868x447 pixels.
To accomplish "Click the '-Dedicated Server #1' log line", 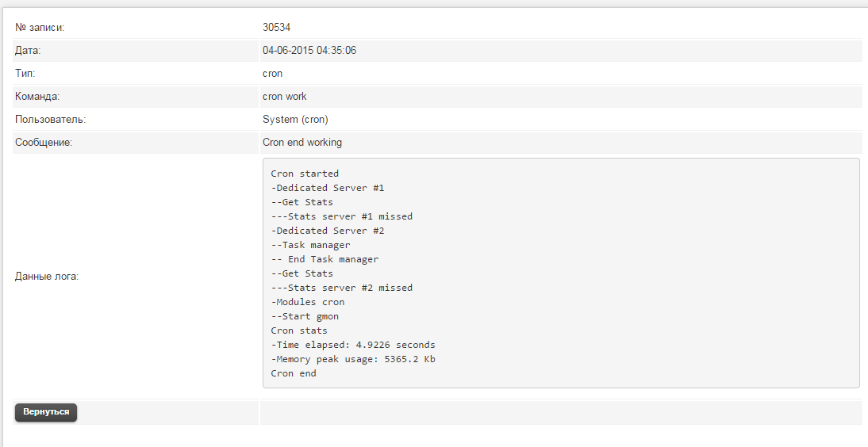I will point(328,188).
